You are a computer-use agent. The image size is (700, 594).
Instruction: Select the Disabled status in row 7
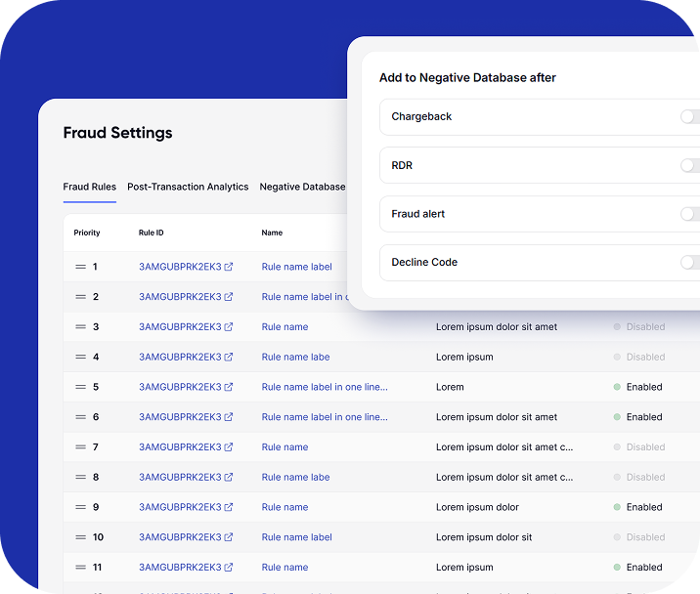(x=639, y=446)
